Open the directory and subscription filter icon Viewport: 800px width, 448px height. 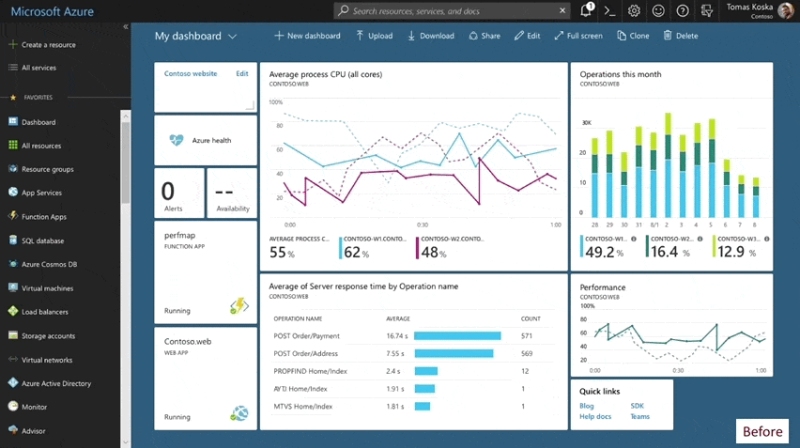pos(707,11)
